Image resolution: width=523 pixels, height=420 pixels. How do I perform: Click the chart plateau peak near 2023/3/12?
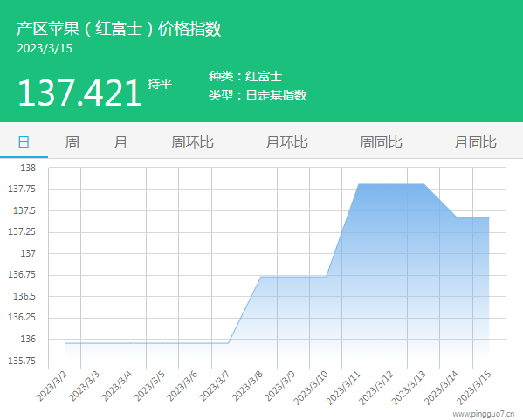pos(391,184)
